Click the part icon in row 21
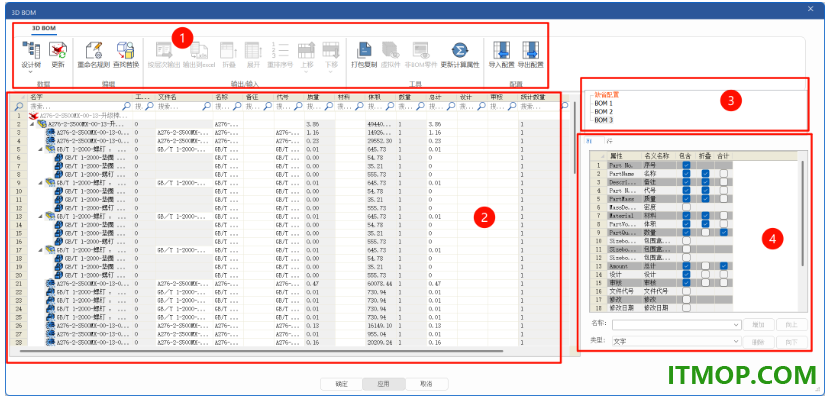 coord(51,284)
